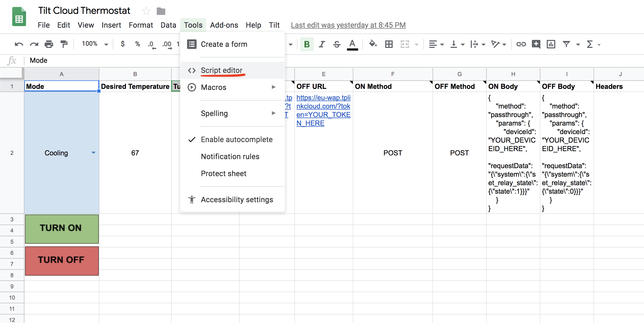This screenshot has width=644, height=323.
Task: Select row 2 header
Action: point(12,153)
